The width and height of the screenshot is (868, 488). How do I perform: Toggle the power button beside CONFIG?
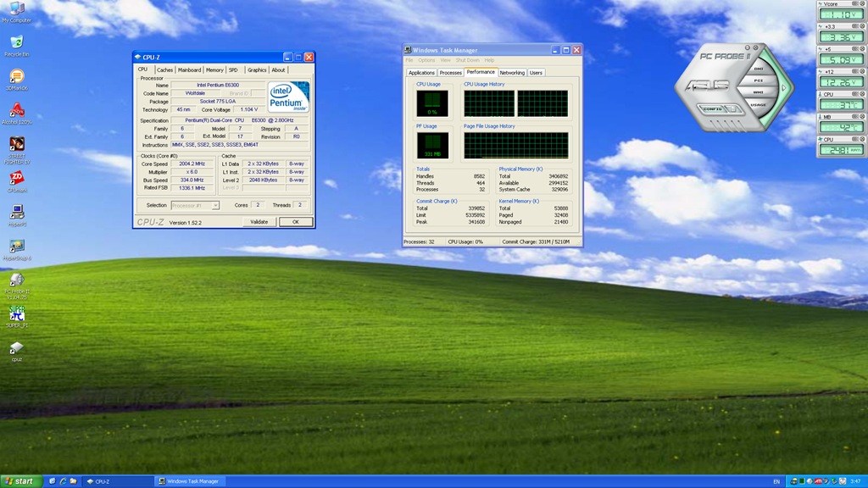click(732, 108)
